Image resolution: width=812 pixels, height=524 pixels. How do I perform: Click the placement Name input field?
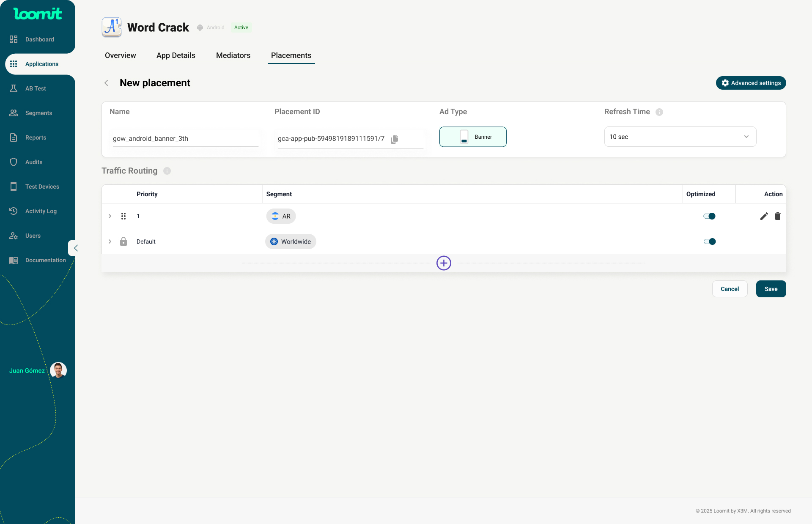pos(185,139)
